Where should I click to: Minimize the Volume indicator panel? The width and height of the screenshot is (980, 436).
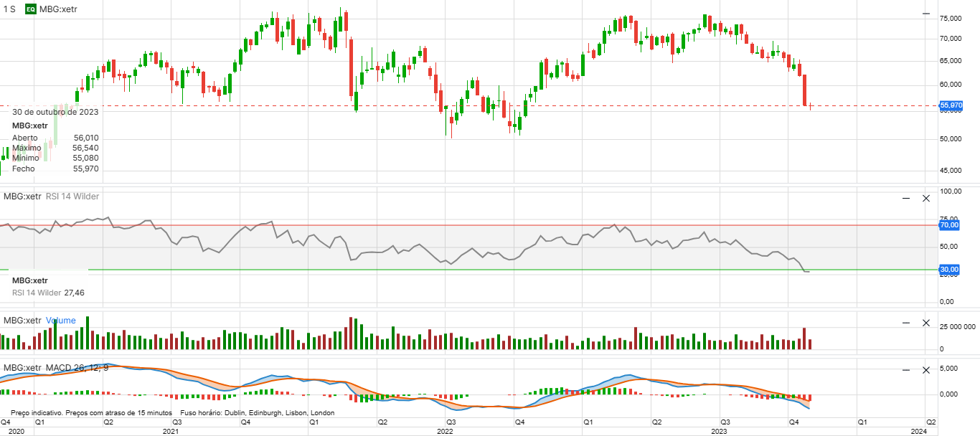[x=906, y=322]
